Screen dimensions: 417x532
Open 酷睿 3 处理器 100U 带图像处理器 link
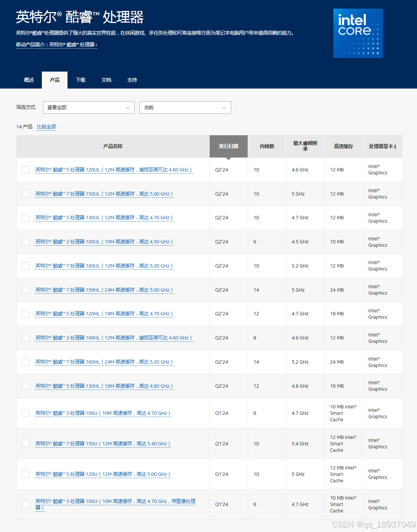coord(115,501)
